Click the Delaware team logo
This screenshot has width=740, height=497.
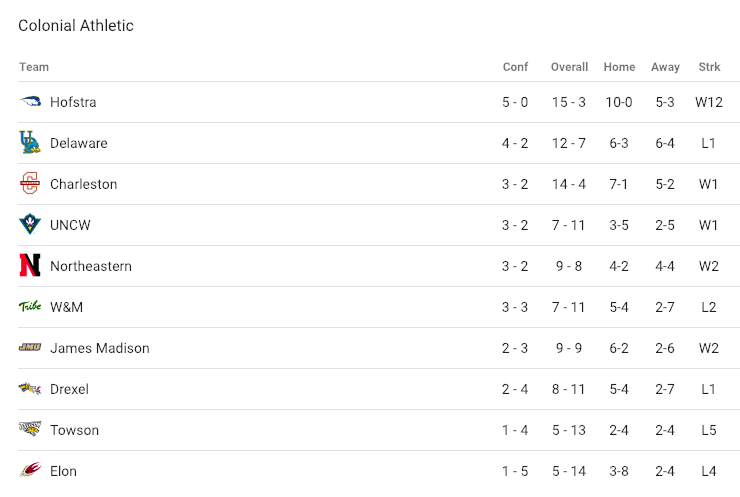pos(30,143)
